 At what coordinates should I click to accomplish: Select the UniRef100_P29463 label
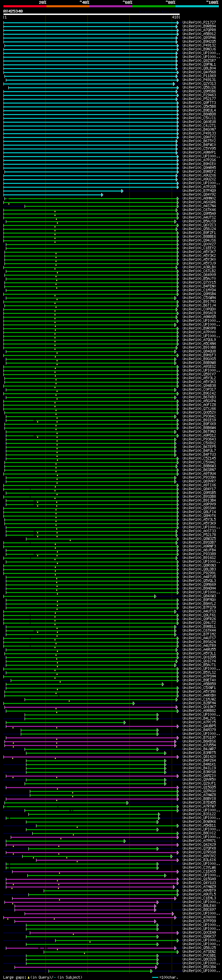[x=199, y=95]
